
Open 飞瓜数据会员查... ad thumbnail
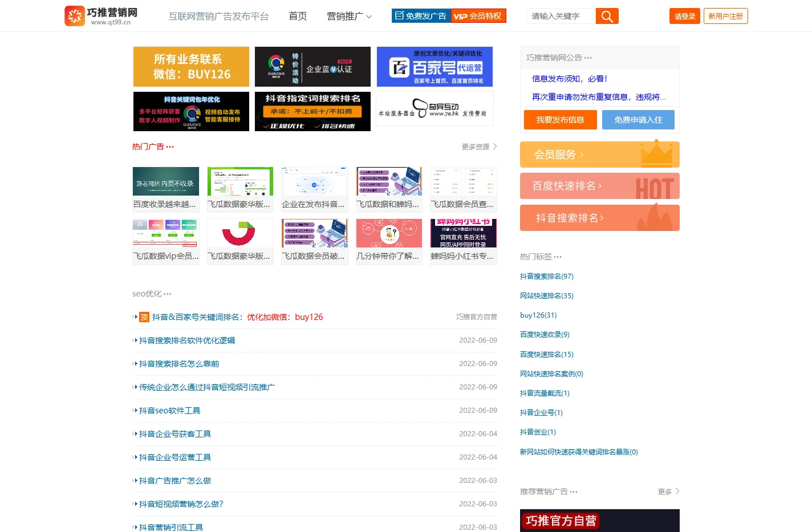464,189
